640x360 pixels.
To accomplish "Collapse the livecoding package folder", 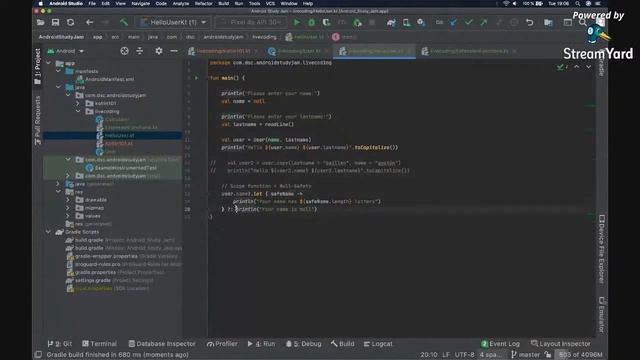I will [78, 111].
